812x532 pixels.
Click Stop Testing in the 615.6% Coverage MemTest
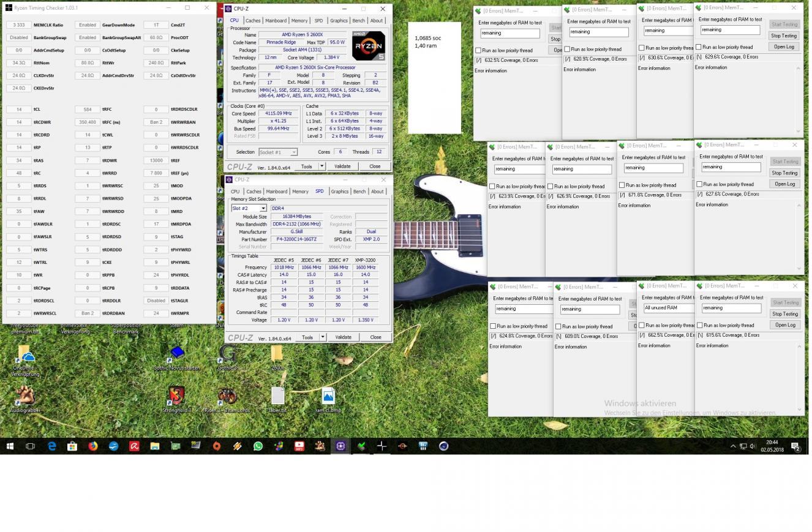(x=784, y=313)
